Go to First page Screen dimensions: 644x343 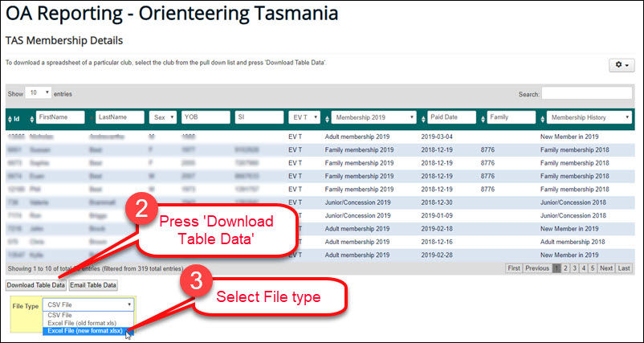[x=514, y=268]
